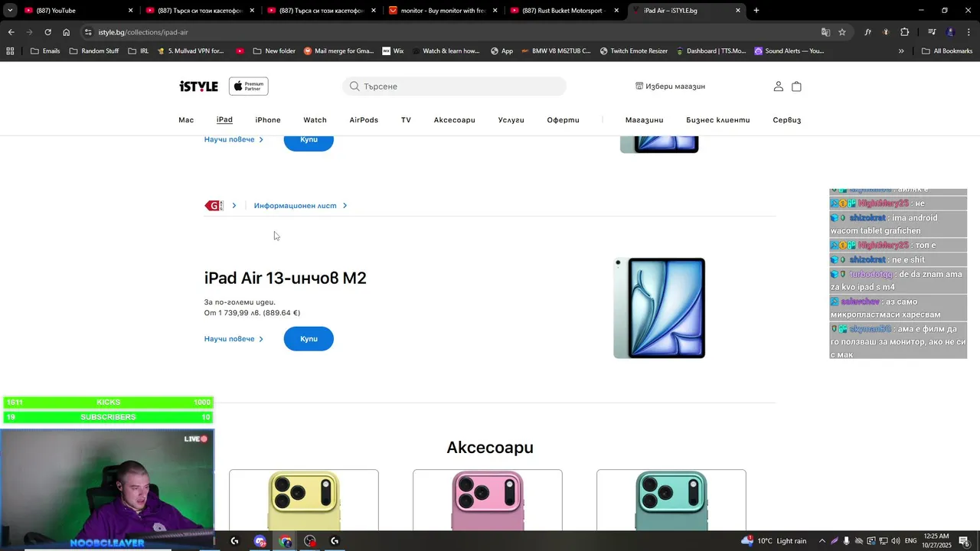This screenshot has height=551, width=980.
Task: Open the 13-inch iPad Air product image
Action: pyautogui.click(x=659, y=308)
